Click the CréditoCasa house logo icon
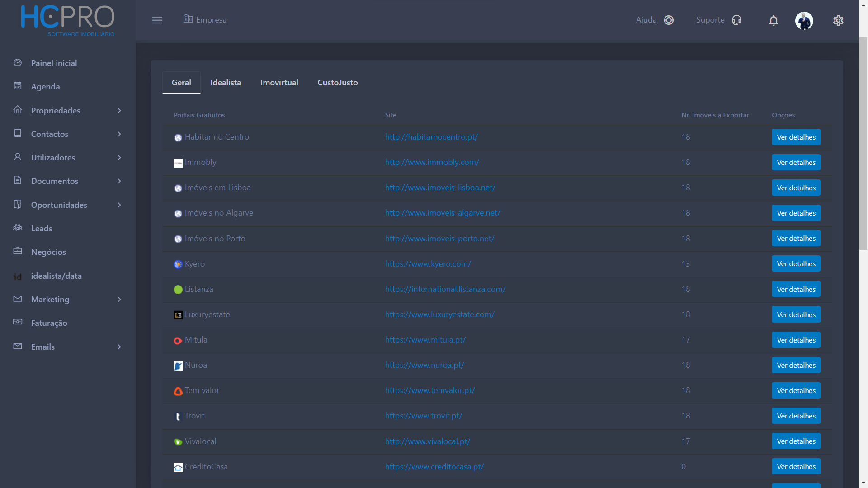The width and height of the screenshot is (868, 488). coord(178,467)
